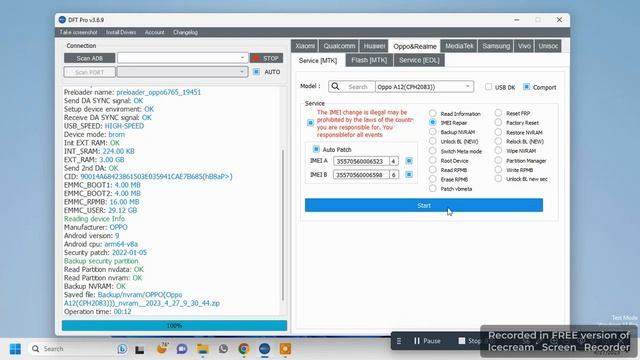
Task: Open the weather widget icon in taskbar
Action: point(162,348)
